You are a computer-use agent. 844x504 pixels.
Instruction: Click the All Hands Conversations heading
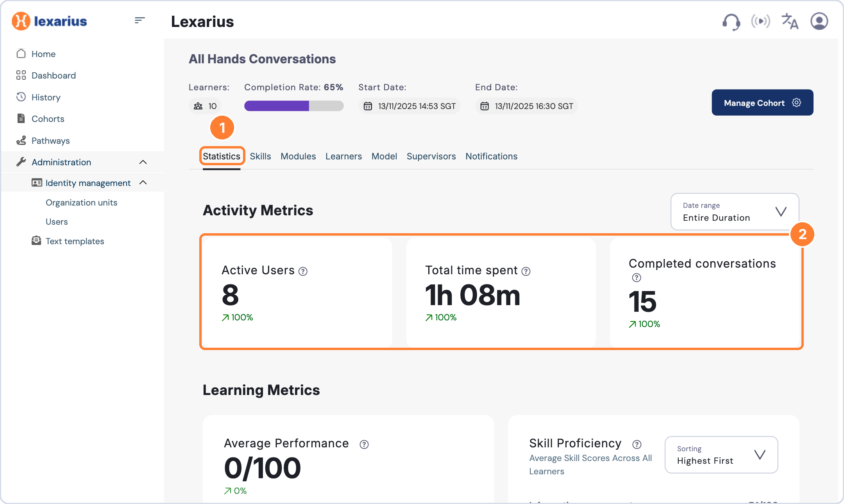click(262, 59)
